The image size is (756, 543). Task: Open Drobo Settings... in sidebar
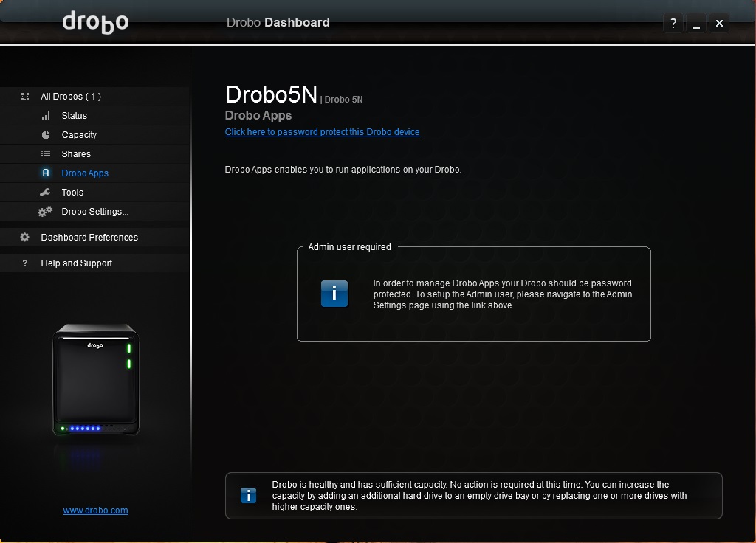tap(94, 212)
